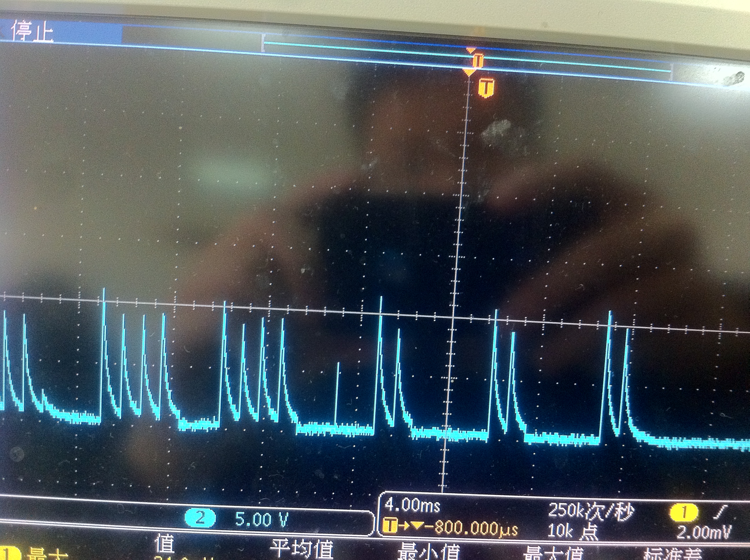
Task: Click the yellow trigger source 1 badge
Action: coord(685,512)
